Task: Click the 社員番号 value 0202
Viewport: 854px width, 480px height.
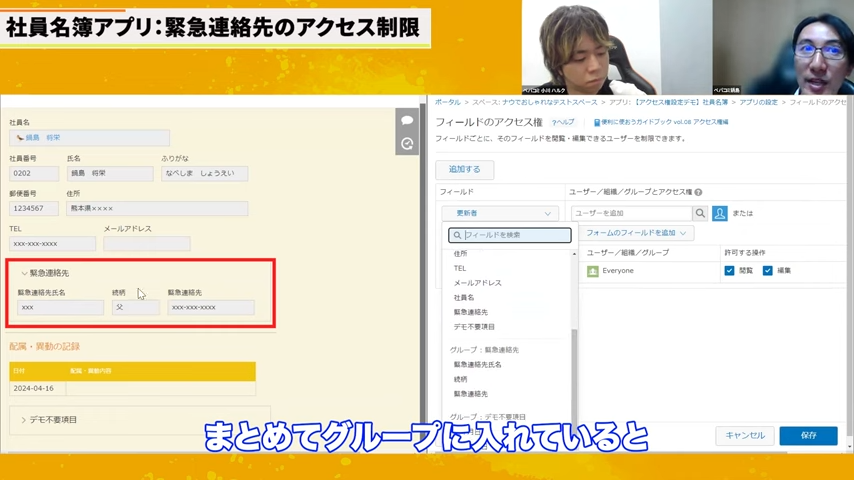Action: coord(34,173)
